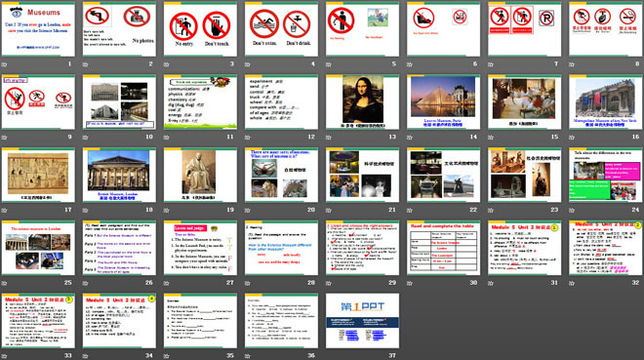This screenshot has width=644, height=360.
Task: Choose the British Museum slide 18
Action: pos(119,176)
